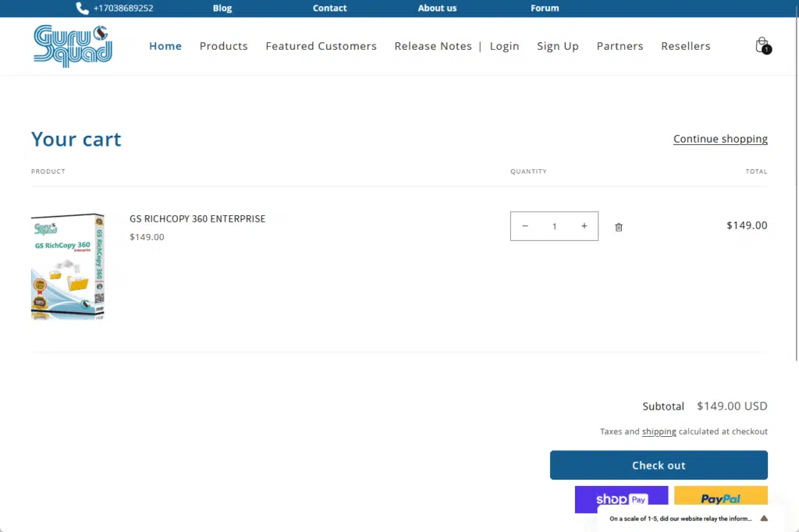This screenshot has width=799, height=532.
Task: Call the phone number +17038689252
Action: tap(123, 8)
